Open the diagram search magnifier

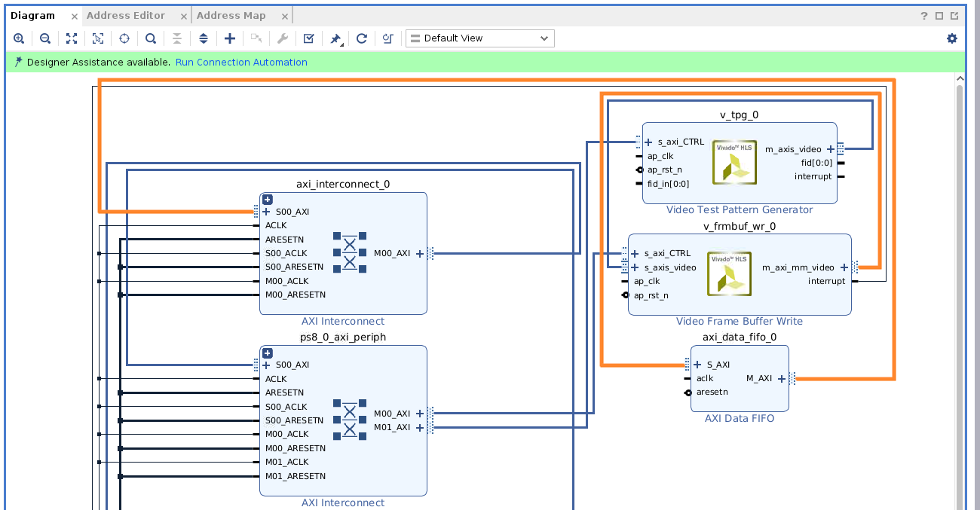(x=151, y=38)
